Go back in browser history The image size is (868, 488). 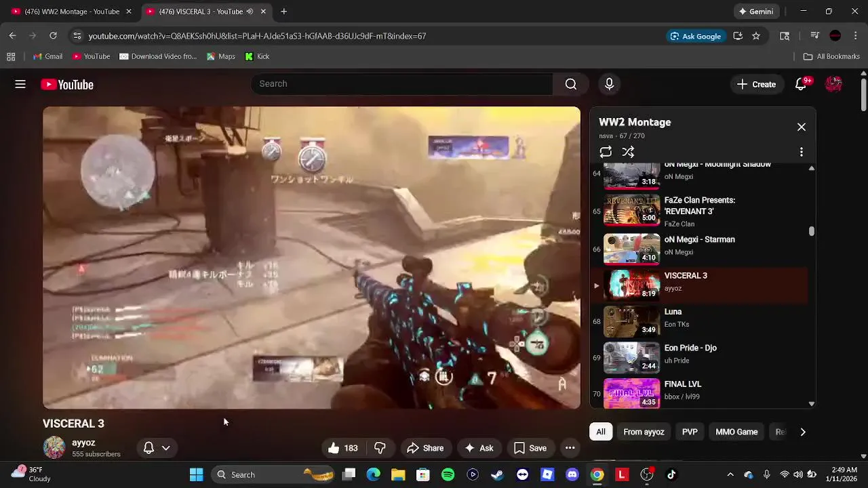13,36
